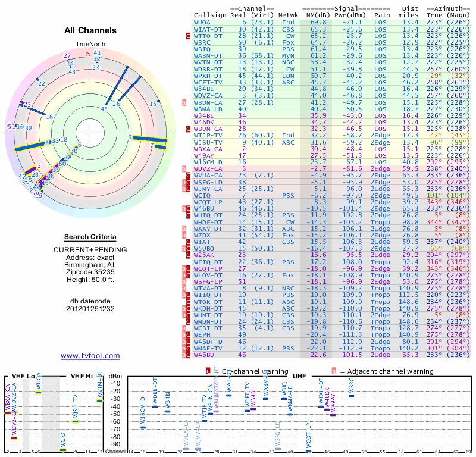This screenshot has height=457, width=476.
Task: Select the WMAE-TV callsign
Action: [x=208, y=348]
